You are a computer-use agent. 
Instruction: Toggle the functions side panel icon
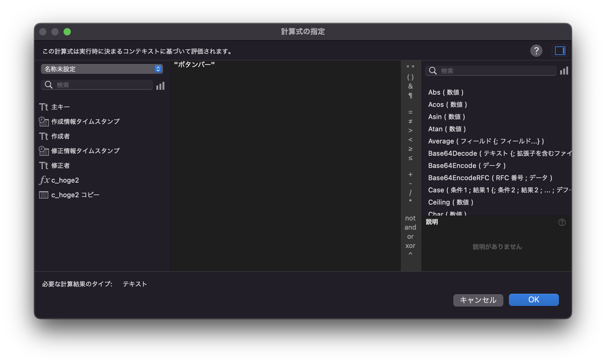click(x=560, y=51)
